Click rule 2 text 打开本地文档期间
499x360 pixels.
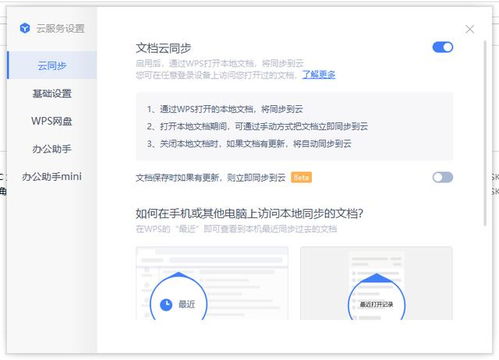(257, 126)
